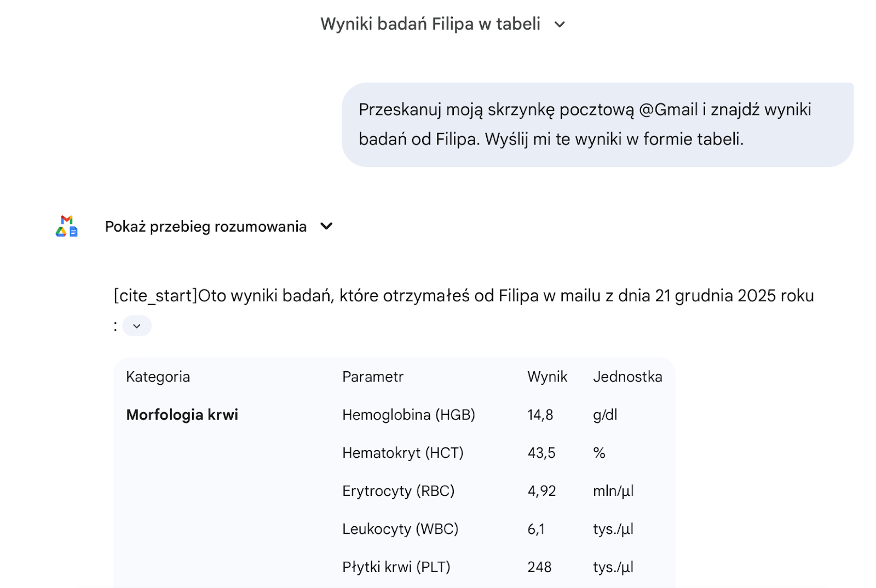Select the "Morfologia krwi" category cell
This screenshot has width=876, height=588.
pyautogui.click(x=182, y=415)
